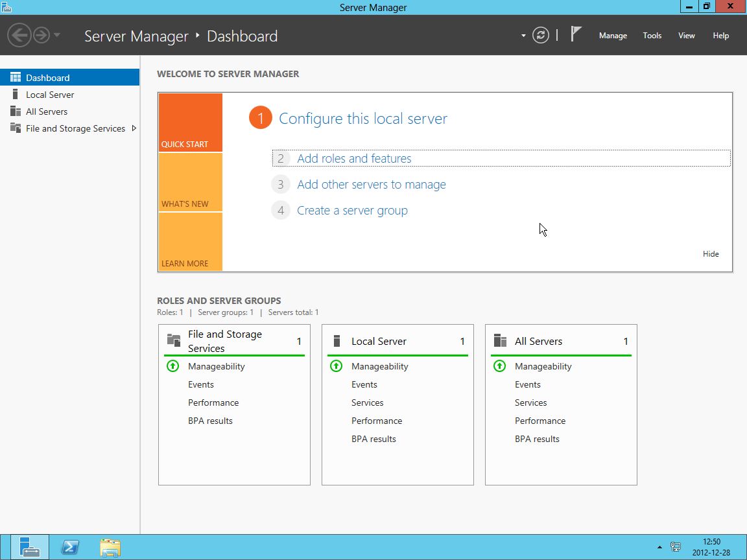Open Local Server tile header
Viewport: 747px width, 560px height.
(x=397, y=341)
